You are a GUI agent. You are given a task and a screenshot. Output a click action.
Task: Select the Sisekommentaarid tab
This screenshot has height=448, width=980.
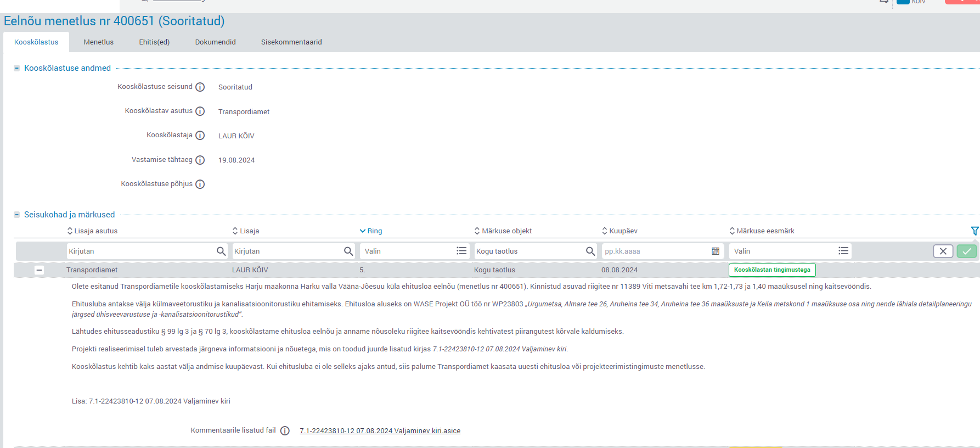tap(291, 42)
